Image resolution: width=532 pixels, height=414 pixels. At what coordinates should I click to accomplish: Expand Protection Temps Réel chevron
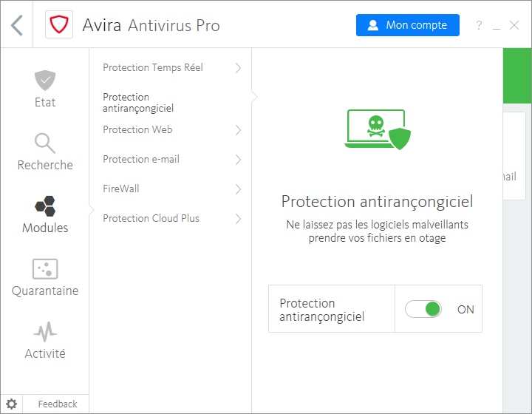[238, 68]
